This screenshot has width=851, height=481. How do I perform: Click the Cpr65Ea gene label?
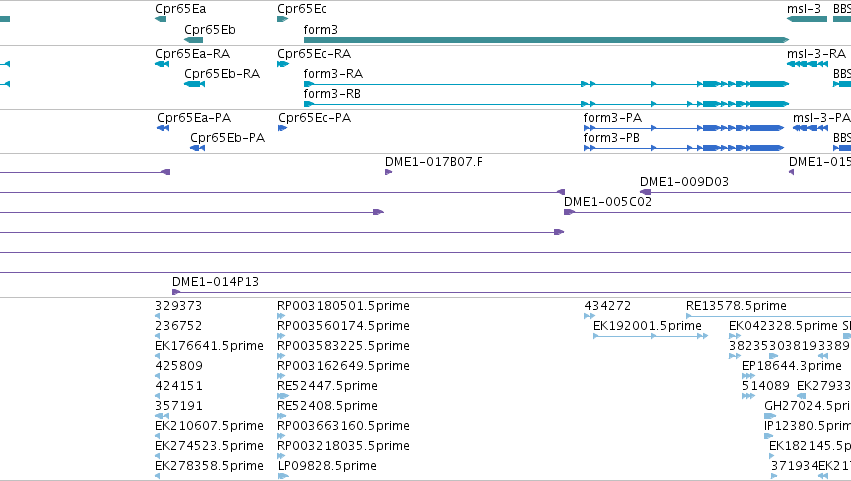pos(180,9)
